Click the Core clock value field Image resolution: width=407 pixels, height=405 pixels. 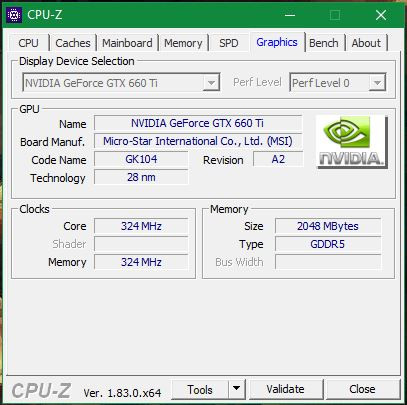pos(141,226)
